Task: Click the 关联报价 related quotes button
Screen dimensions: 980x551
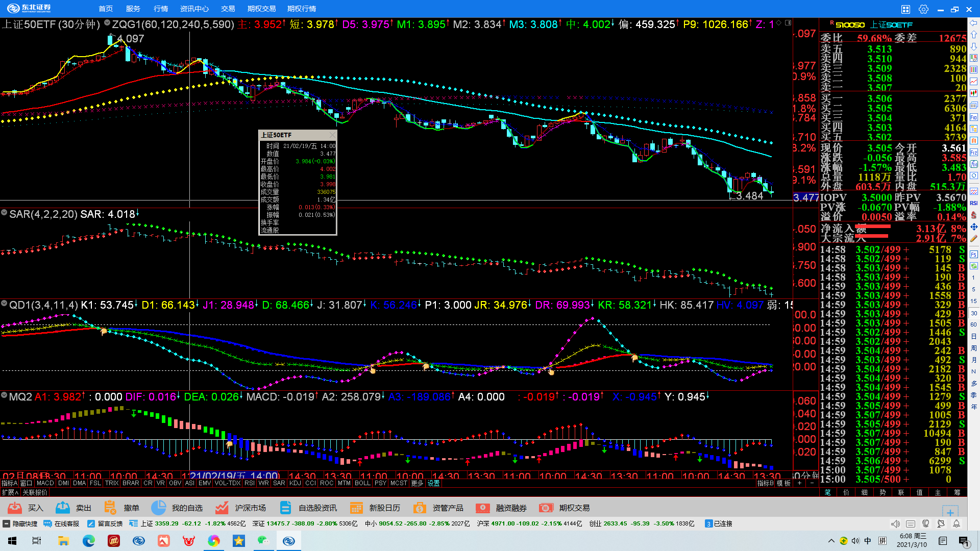Action: [35, 492]
